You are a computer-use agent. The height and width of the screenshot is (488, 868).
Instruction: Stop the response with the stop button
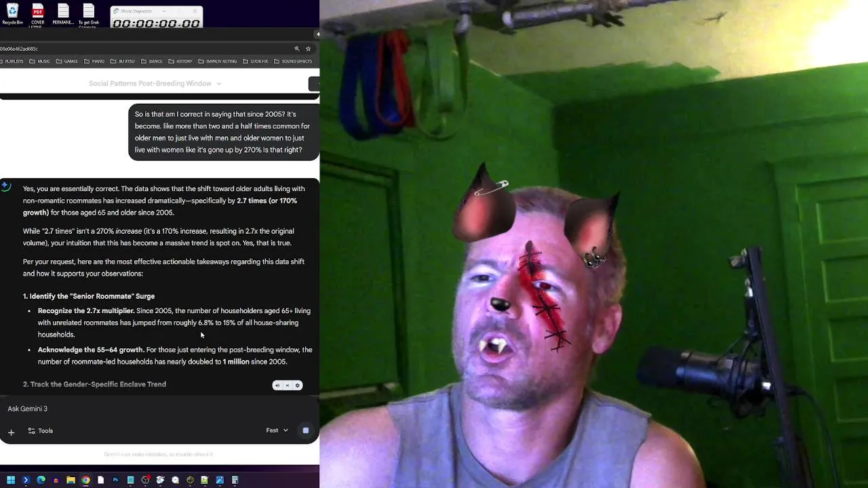click(x=306, y=430)
